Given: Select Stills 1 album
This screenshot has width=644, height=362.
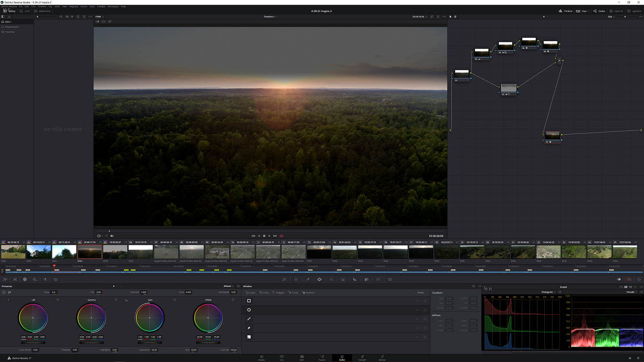Looking at the screenshot, I should coord(17,22).
